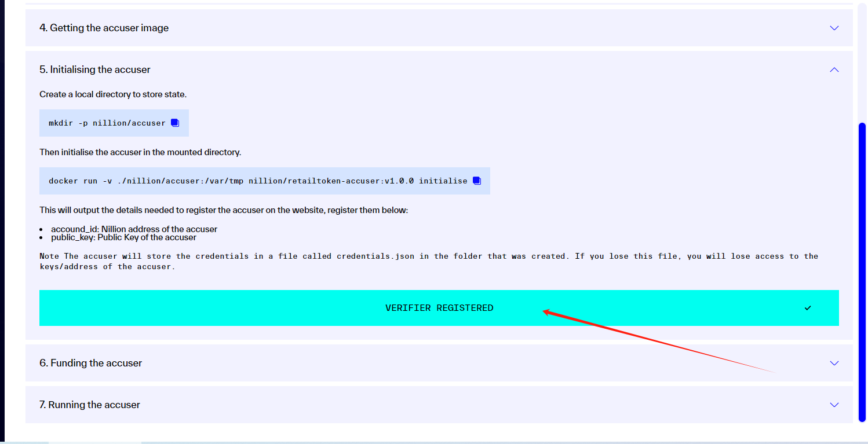
Task: Click the public_key bullet point text
Action: (x=123, y=237)
